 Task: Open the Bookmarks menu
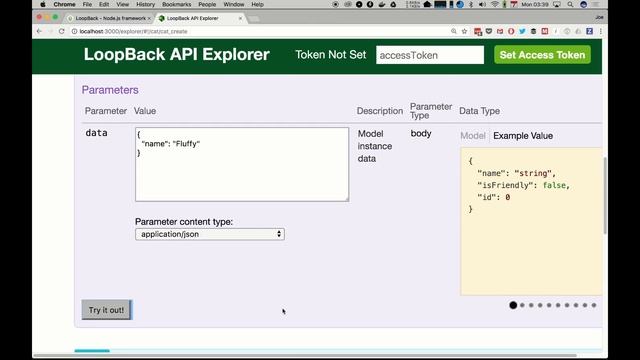pyautogui.click(x=176, y=4)
